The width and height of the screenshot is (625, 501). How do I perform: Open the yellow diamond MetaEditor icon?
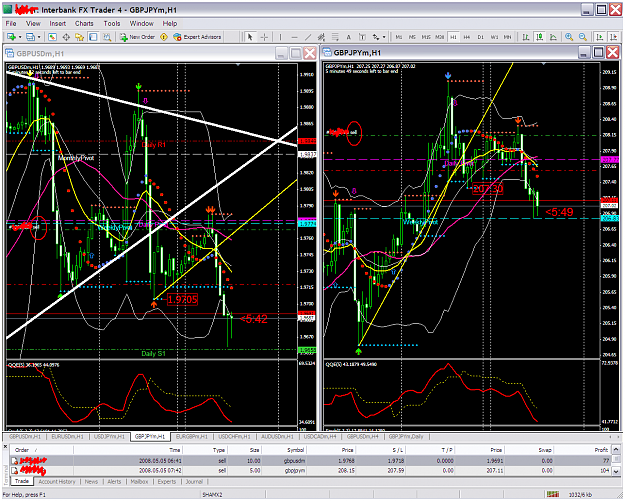click(164, 37)
